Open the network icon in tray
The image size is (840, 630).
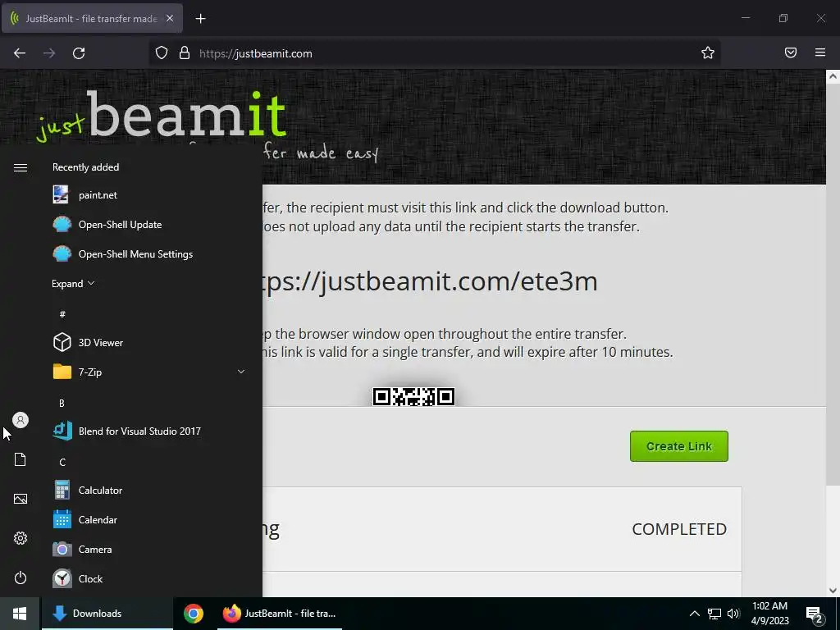[714, 614]
